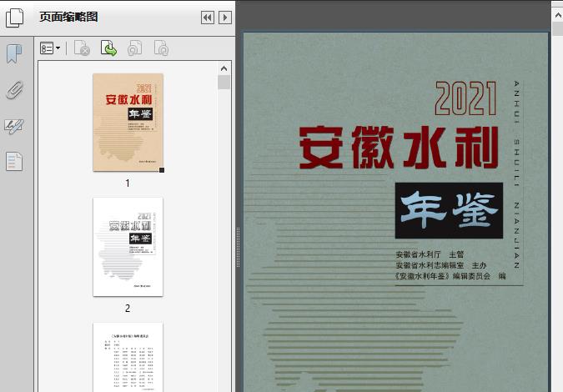The width and height of the screenshot is (563, 392).
Task: Click the 年鉴 black box on cover
Action: 449,210
